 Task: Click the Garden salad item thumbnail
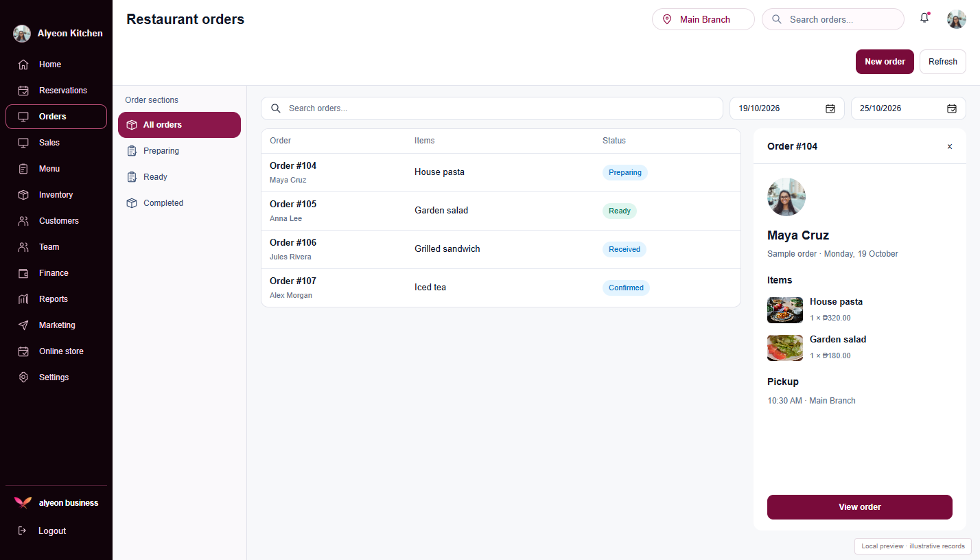click(x=785, y=348)
